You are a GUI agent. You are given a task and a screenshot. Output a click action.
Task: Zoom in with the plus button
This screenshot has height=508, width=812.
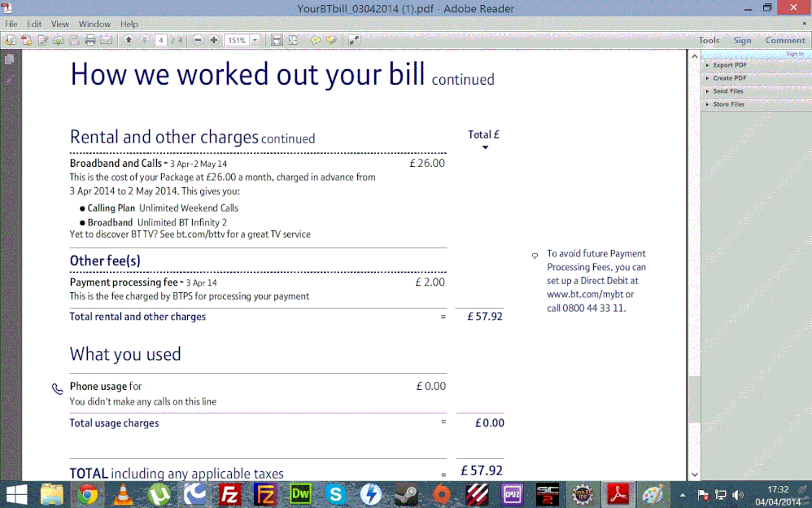[x=213, y=40]
